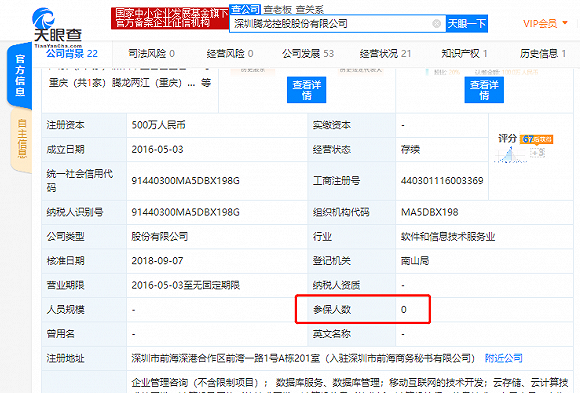This screenshot has height=393, width=580.
Task: Click the 腾龙两江 (重庆) company text
Action: coord(147,83)
